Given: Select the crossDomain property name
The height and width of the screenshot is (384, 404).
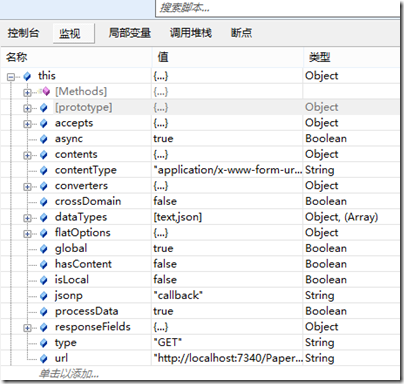Looking at the screenshot, I should point(88,201).
